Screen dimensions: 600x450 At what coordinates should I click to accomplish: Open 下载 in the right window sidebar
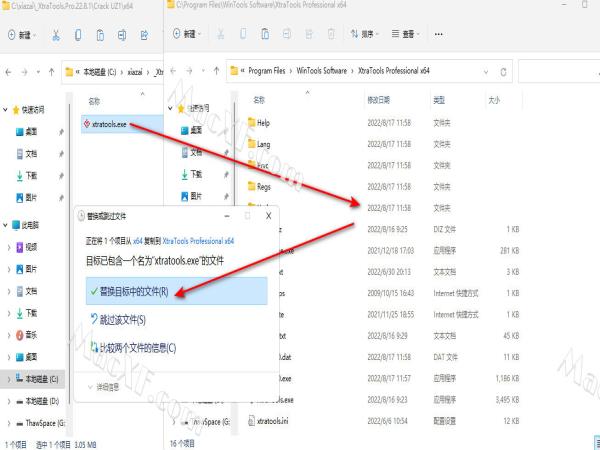[x=191, y=174]
